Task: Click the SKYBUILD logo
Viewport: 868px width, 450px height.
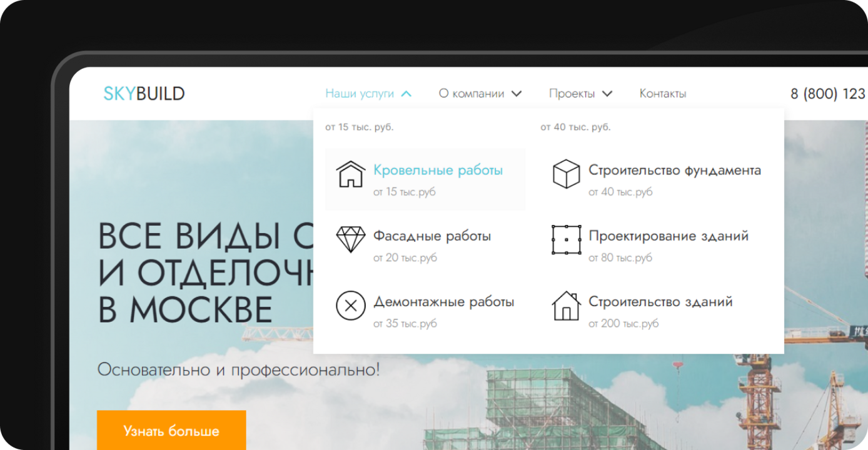Action: (144, 94)
